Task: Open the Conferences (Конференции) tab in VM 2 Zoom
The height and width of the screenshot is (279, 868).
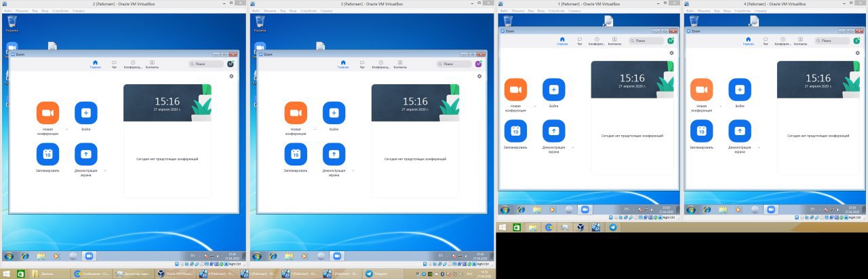Action: 133,64
